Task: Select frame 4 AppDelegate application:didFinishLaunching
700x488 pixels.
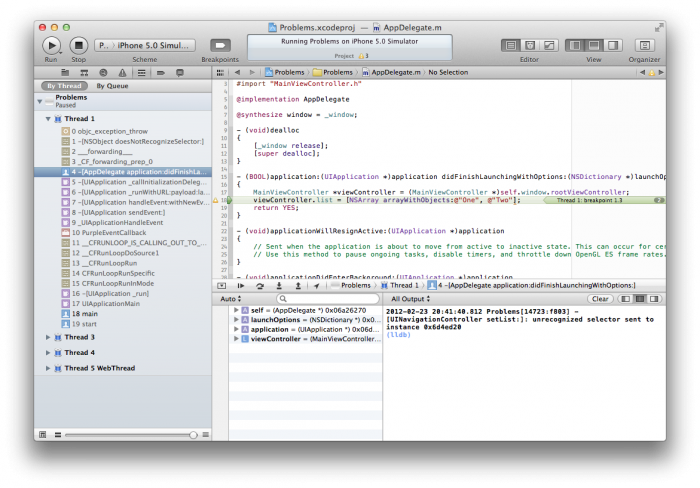Action: [123, 172]
